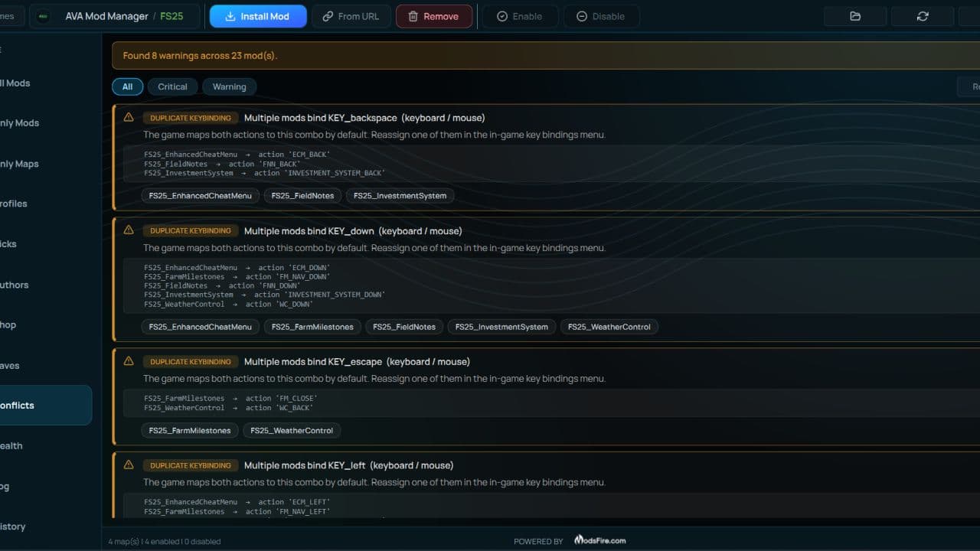Open the From URL install option
980x551 pixels.
pyautogui.click(x=351, y=16)
